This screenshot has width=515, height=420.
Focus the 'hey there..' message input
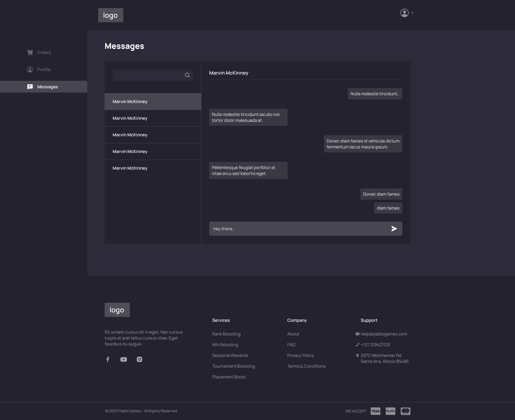coord(298,229)
